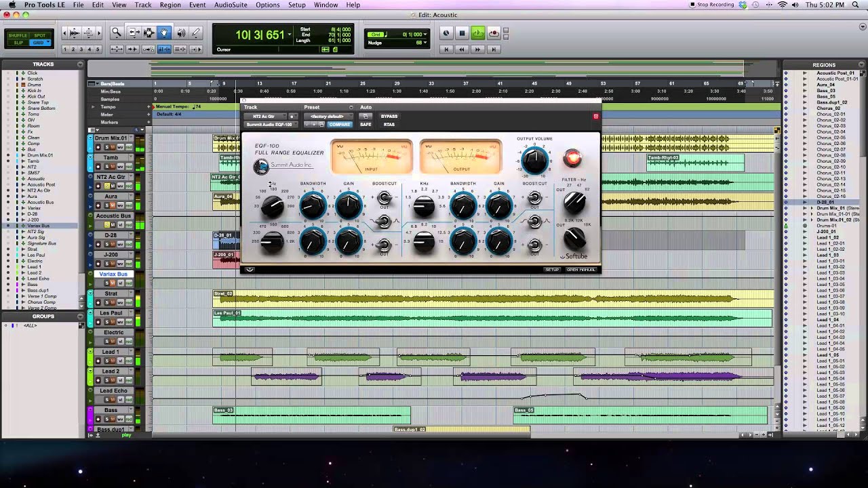
Task: Enable Slip edit mode
Action: (18, 43)
